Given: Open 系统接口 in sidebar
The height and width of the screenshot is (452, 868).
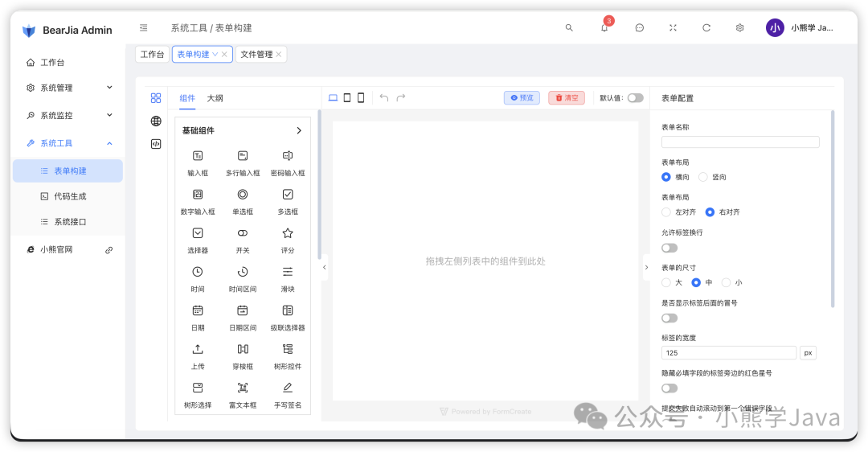Looking at the screenshot, I should point(68,221).
